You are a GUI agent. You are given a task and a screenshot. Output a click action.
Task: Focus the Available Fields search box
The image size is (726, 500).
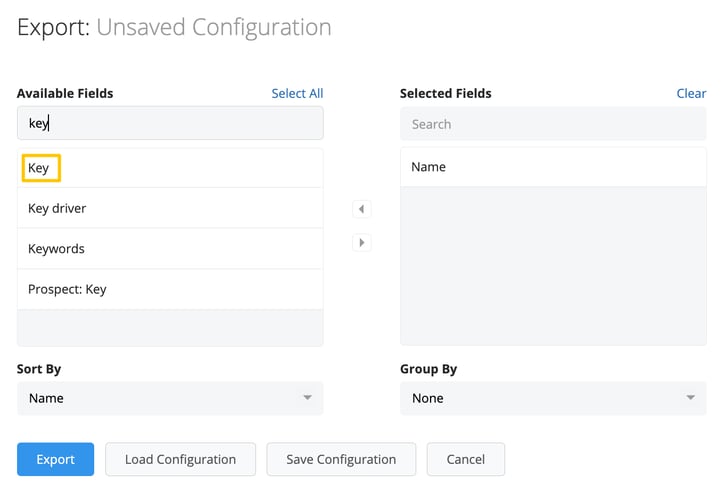170,123
